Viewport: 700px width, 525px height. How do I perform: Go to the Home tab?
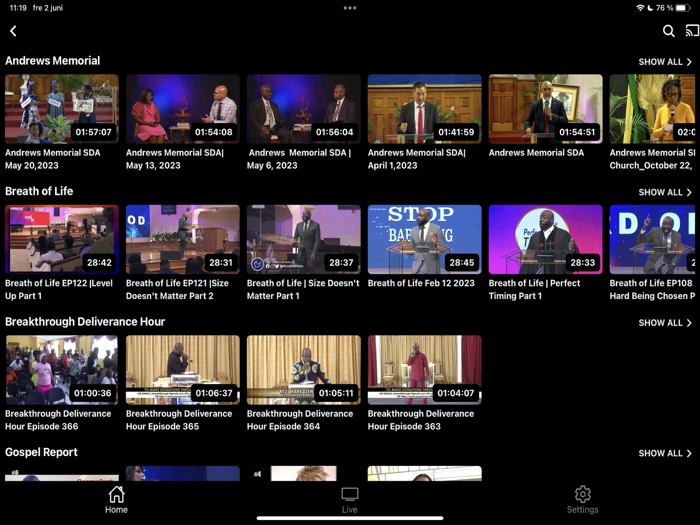[117, 500]
